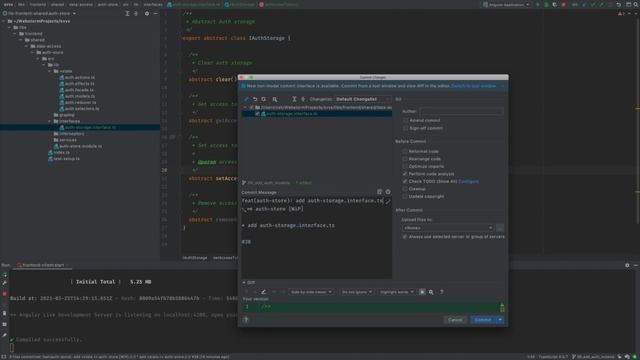Click edit pencil icon in Diff toolbar
Image resolution: width=640 pixels, height=360 pixels.
(263, 292)
